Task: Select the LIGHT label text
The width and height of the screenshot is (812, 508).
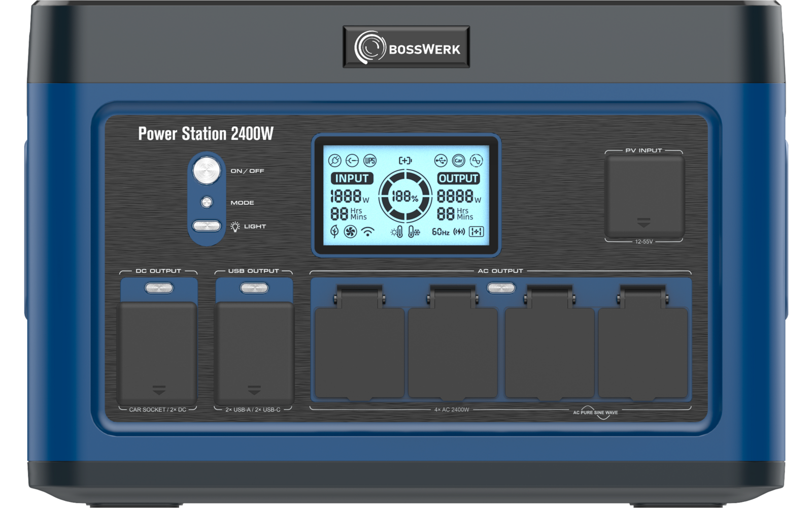Action: pyautogui.click(x=255, y=227)
